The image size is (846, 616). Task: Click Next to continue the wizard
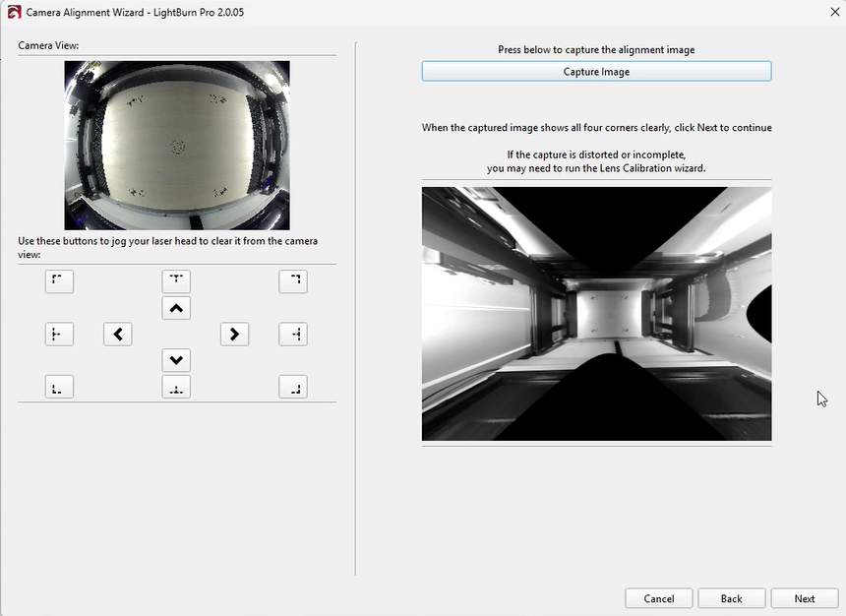pos(805,598)
